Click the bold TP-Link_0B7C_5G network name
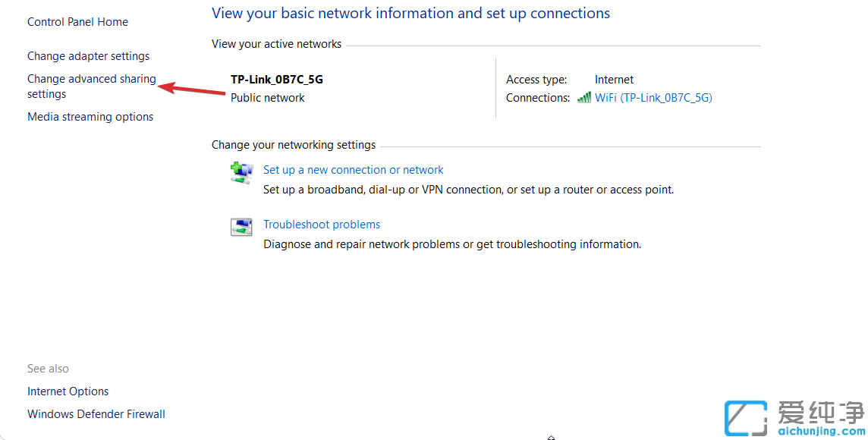The height and width of the screenshot is (440, 868). pos(276,80)
